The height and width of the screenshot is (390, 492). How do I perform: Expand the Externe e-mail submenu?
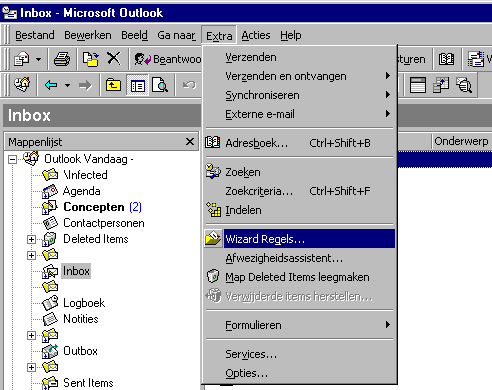point(299,114)
